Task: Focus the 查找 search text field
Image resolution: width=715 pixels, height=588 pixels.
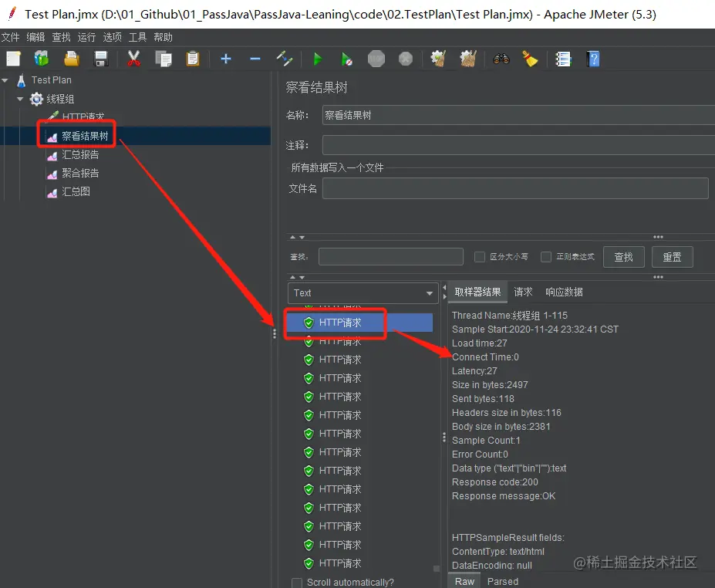Action: click(x=391, y=256)
